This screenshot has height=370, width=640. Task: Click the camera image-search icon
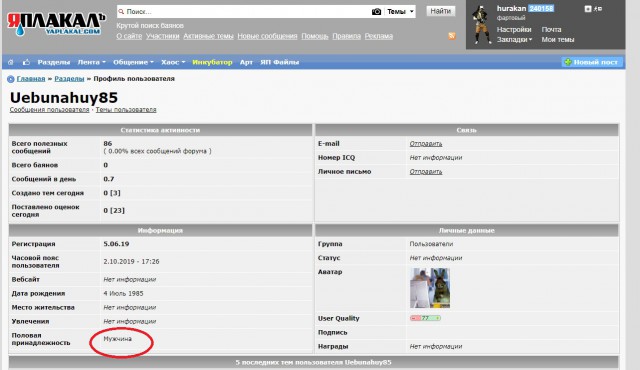tap(376, 11)
